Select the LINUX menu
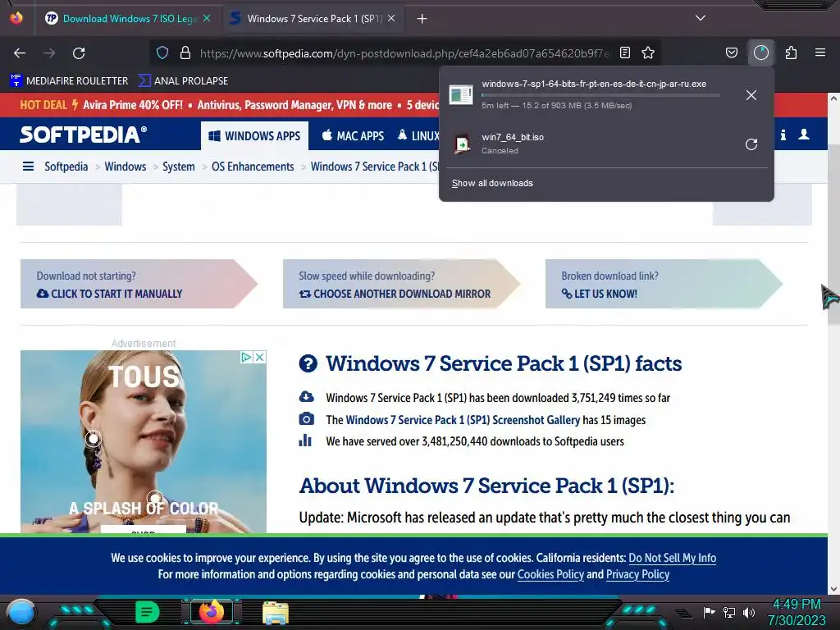Image resolution: width=840 pixels, height=630 pixels. [x=418, y=136]
